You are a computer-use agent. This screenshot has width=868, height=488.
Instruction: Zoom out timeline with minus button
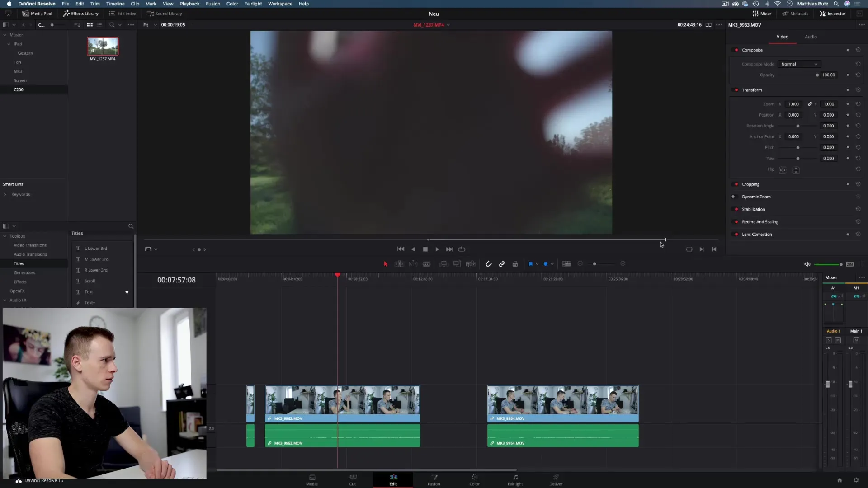click(x=580, y=263)
